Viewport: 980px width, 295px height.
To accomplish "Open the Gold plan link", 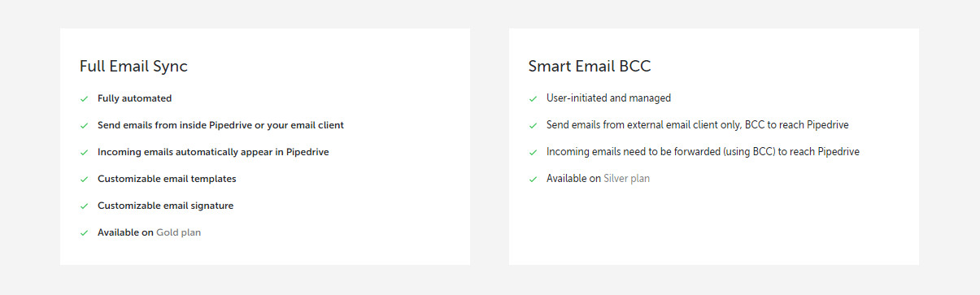I will 178,232.
